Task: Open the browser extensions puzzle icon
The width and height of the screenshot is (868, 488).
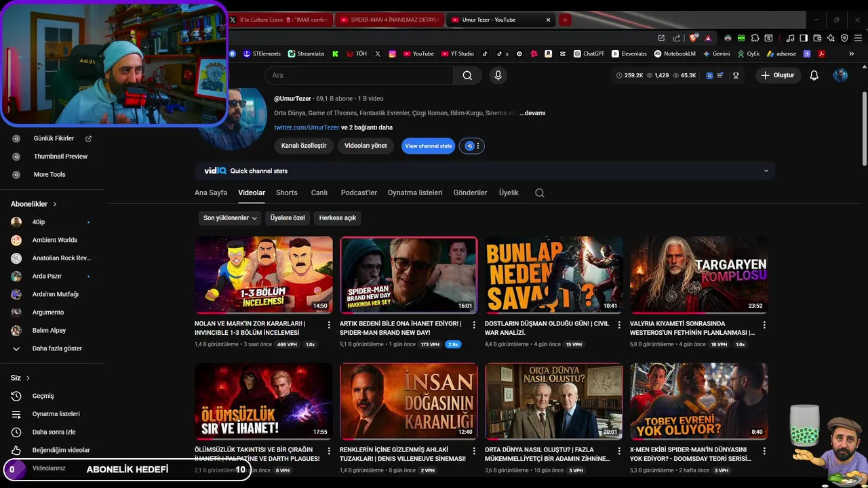Action: pos(755,38)
